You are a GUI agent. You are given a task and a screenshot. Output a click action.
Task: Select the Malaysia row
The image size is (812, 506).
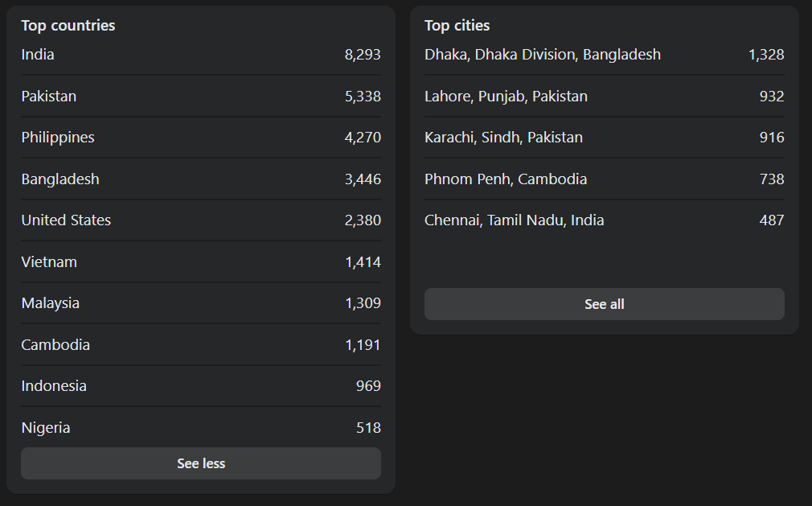tap(201, 303)
